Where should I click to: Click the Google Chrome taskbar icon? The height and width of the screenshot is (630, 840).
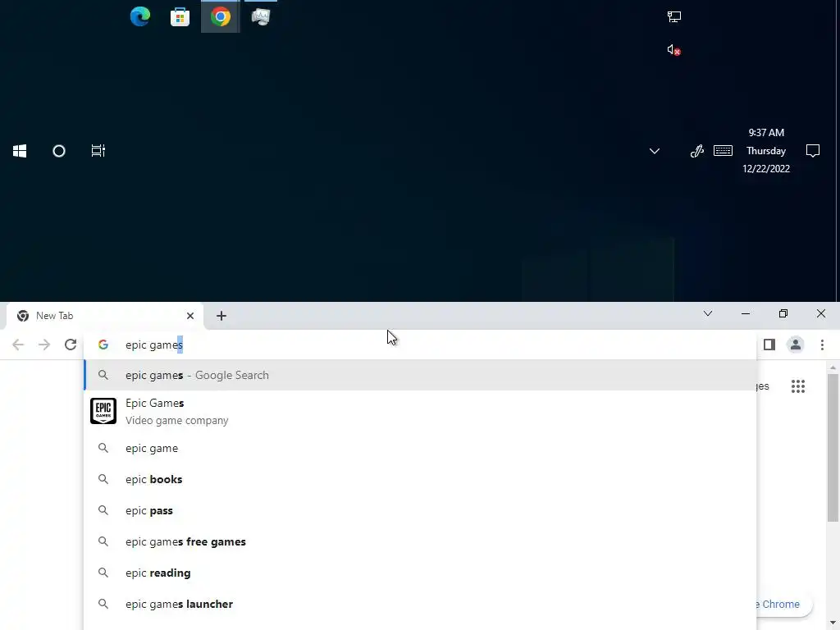click(x=220, y=16)
